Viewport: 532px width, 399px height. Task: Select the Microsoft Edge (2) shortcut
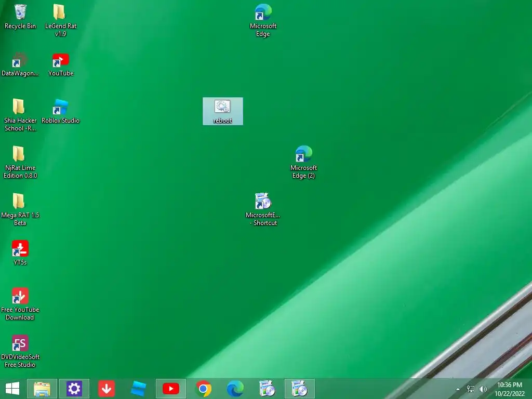tap(303, 162)
